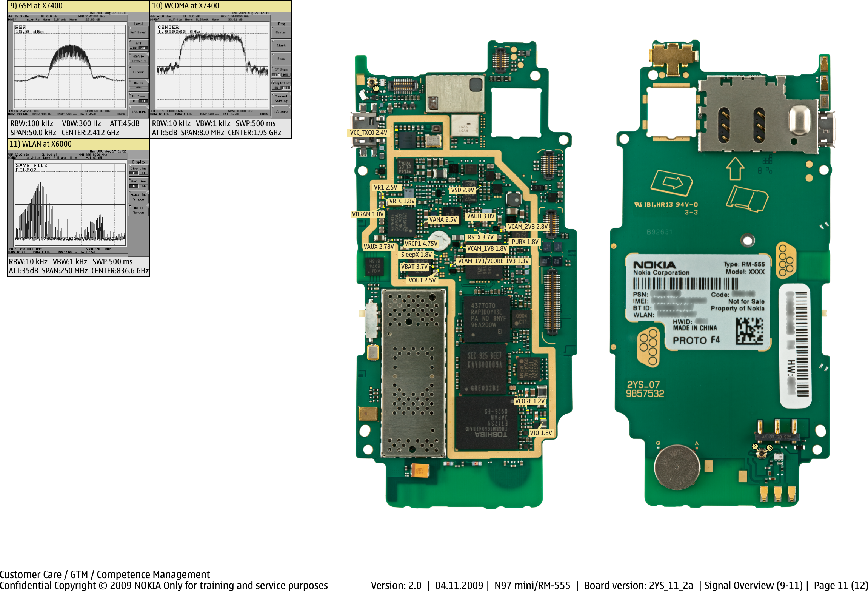Open the Measuring Window options
Image resolution: width=868 pixels, height=591 pixels.
pos(139,197)
